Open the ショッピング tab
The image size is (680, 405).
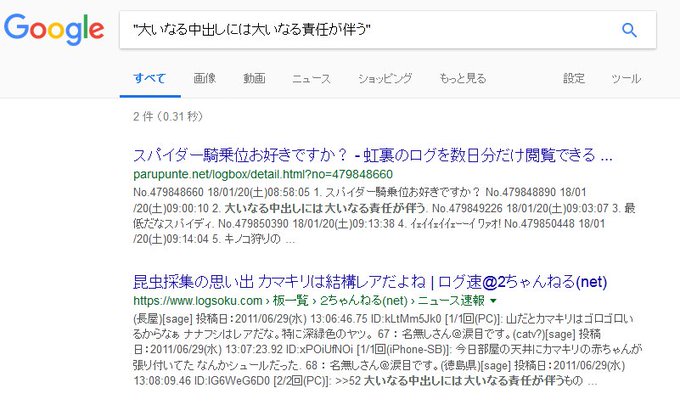(385, 78)
